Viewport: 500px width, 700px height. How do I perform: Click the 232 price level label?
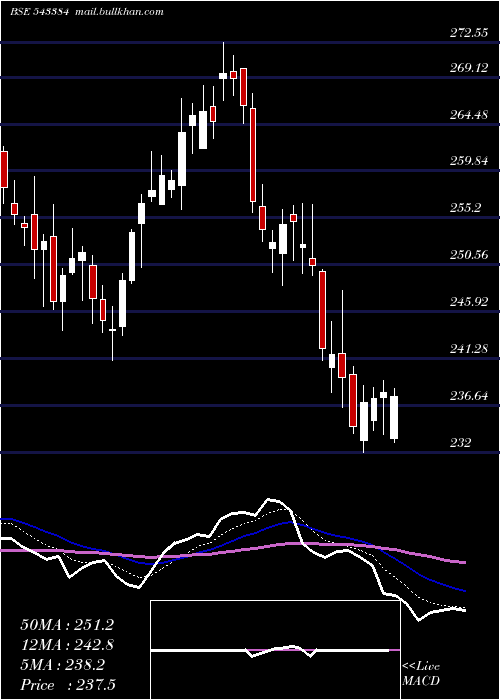[x=460, y=443]
